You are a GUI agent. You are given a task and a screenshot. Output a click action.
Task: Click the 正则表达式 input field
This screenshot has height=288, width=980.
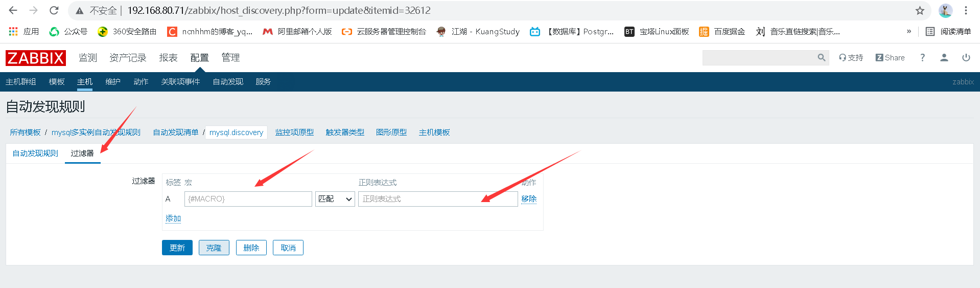pos(438,199)
